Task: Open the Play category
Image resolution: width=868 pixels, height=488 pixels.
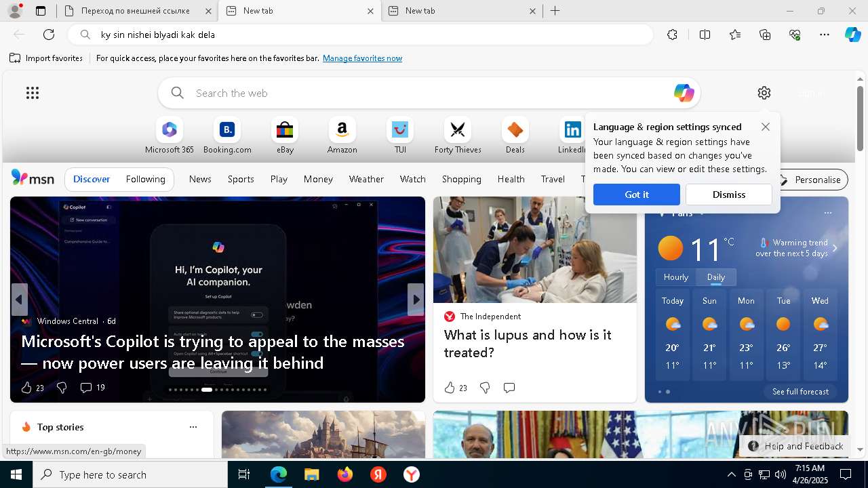Action: tap(279, 180)
